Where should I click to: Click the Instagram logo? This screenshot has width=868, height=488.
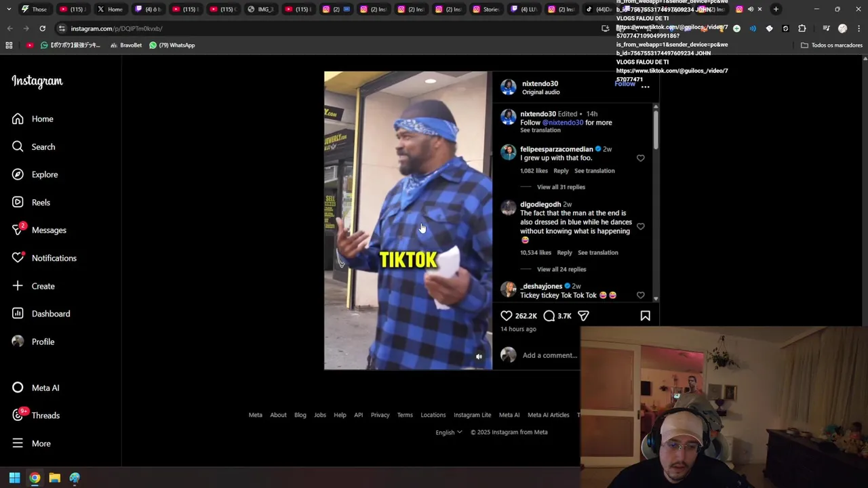tap(37, 81)
